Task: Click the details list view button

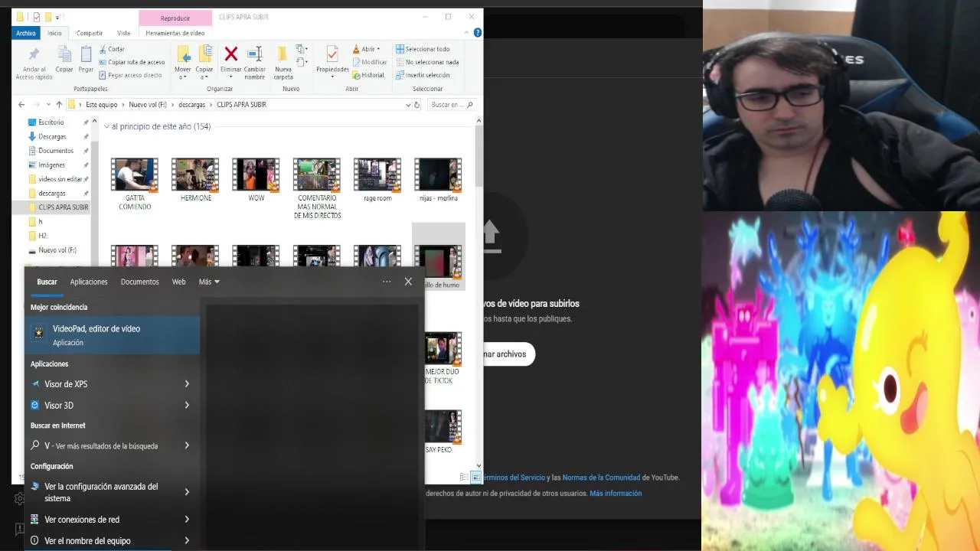Action: click(464, 478)
